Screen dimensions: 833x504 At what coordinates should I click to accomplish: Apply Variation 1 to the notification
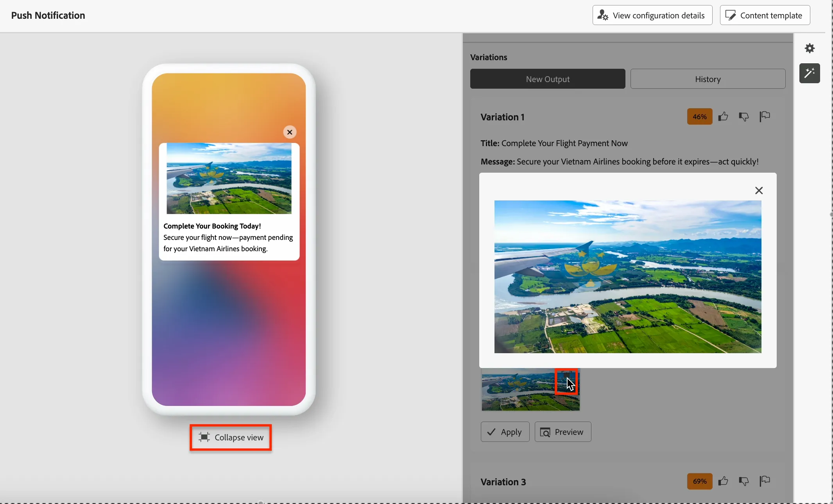click(505, 432)
